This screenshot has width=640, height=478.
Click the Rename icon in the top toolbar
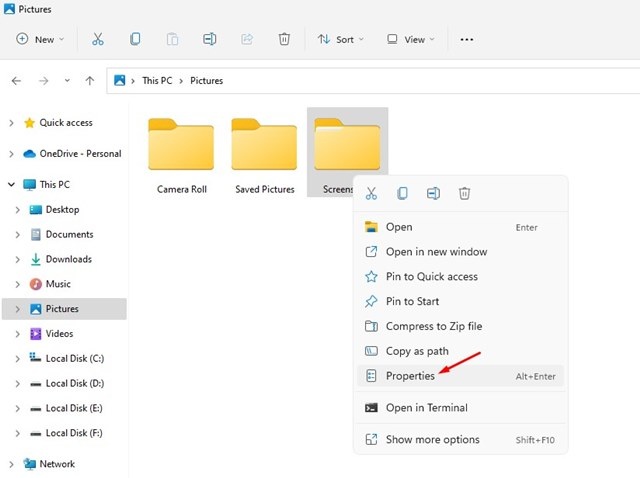click(209, 39)
